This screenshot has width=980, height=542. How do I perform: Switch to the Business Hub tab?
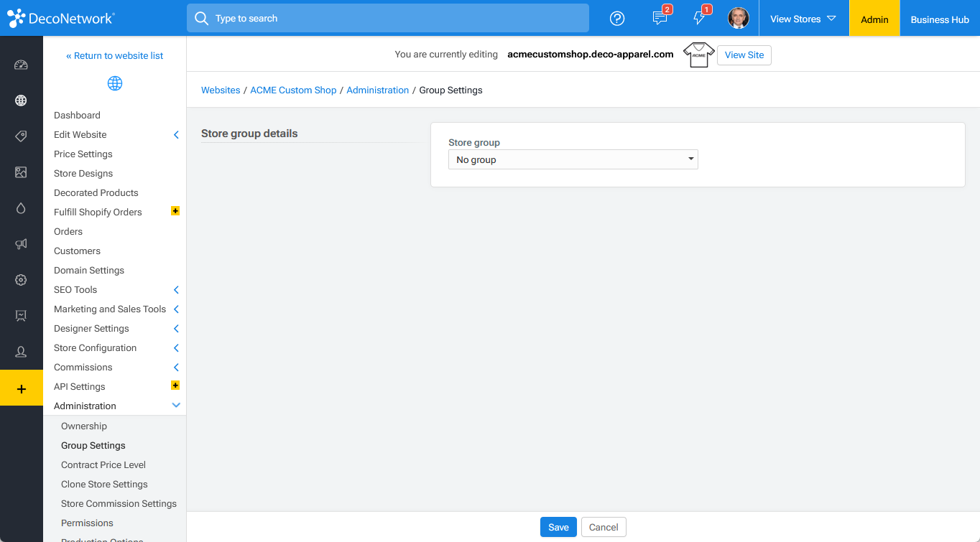point(939,19)
